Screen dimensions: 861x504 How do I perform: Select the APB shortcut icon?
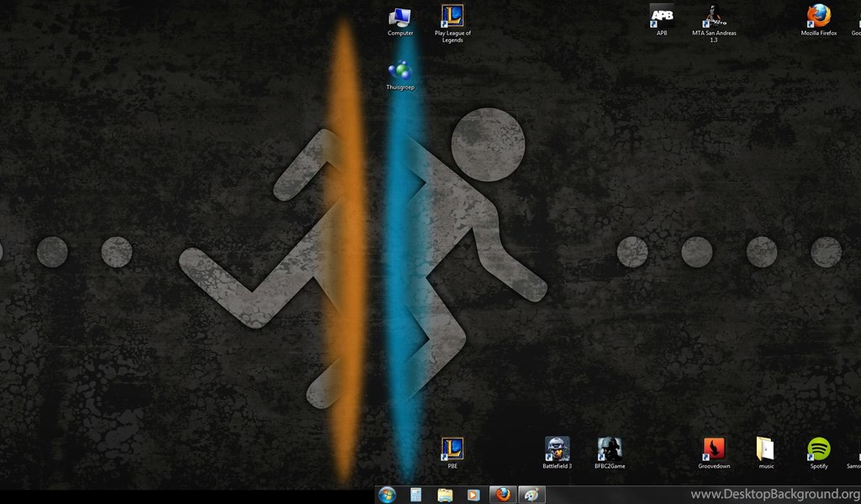click(662, 20)
